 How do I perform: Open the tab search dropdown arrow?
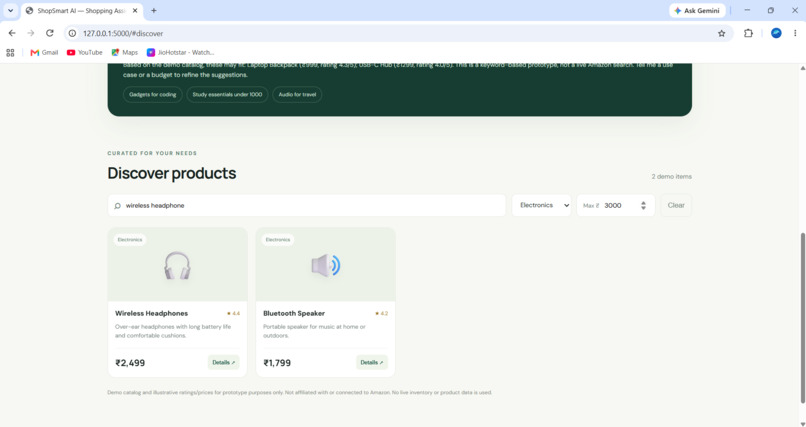(10, 10)
